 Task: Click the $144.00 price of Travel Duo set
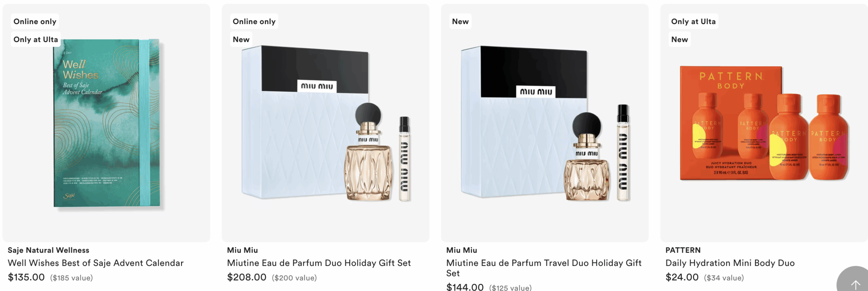(465, 287)
